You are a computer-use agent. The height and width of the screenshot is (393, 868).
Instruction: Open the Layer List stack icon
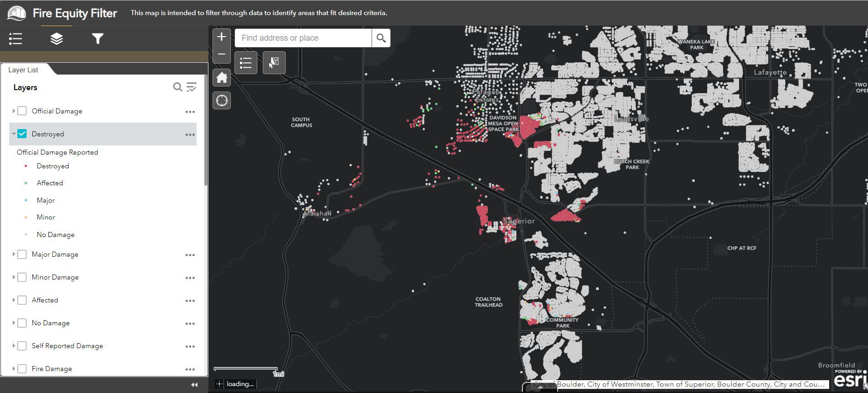click(57, 39)
